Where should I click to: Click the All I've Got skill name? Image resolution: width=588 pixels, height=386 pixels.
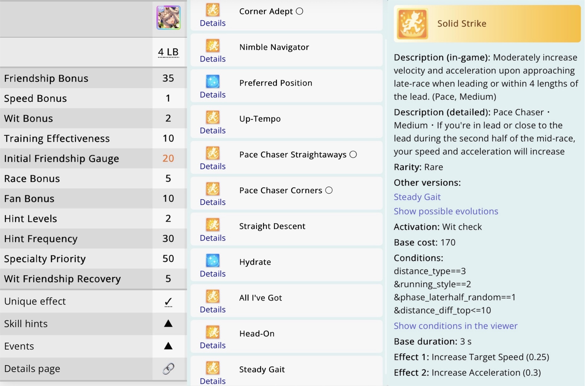point(261,298)
